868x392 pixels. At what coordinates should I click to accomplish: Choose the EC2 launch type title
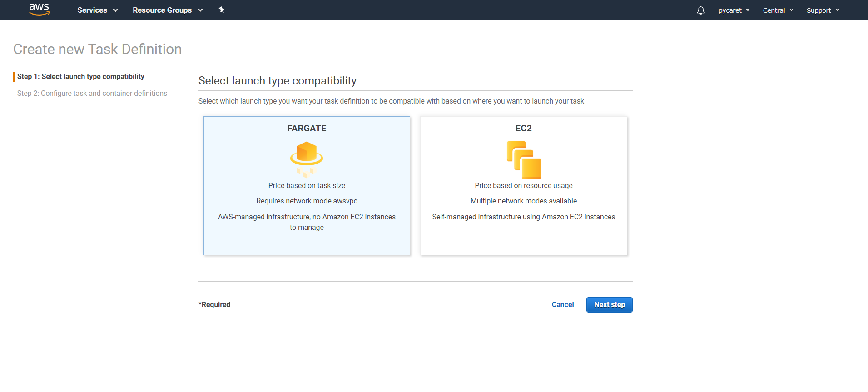click(523, 129)
